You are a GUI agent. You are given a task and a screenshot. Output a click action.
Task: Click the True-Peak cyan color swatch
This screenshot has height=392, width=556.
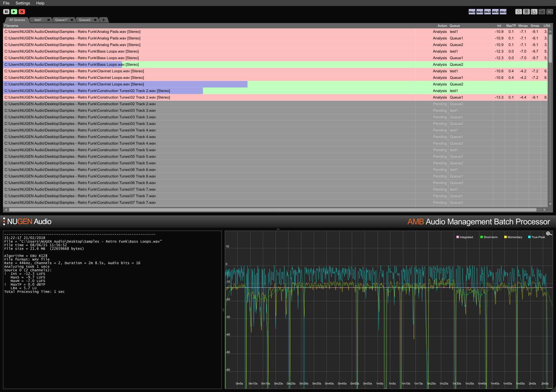click(x=529, y=237)
